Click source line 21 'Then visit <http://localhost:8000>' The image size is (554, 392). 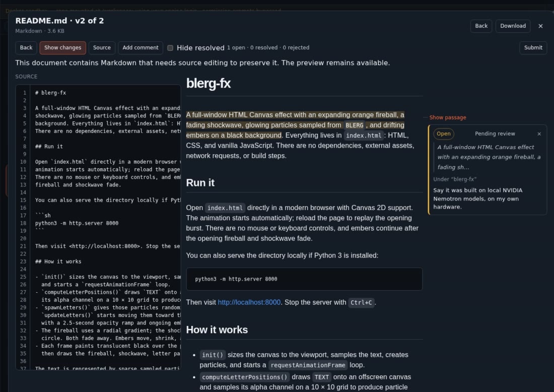coord(108,246)
